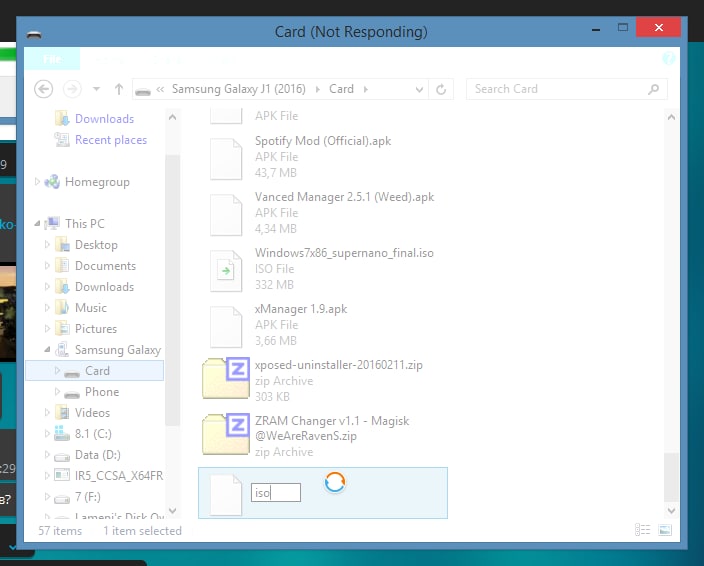Open the File ribbon tab
704x566 pixels.
(x=52, y=59)
